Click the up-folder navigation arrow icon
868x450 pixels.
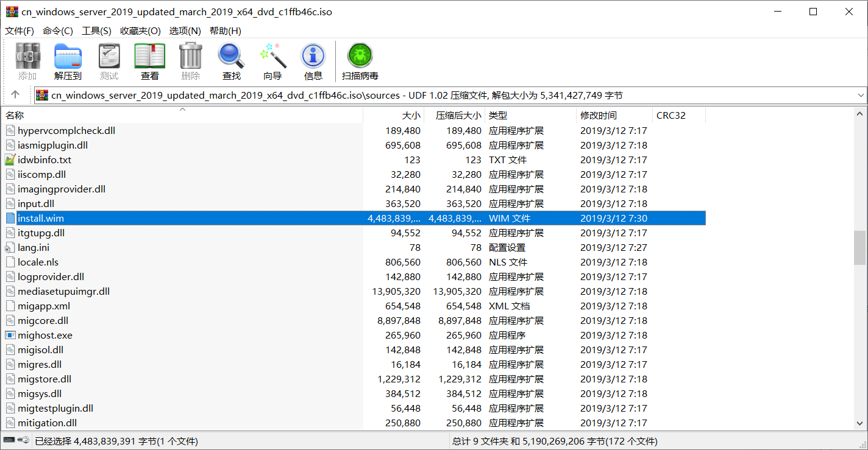[15, 95]
